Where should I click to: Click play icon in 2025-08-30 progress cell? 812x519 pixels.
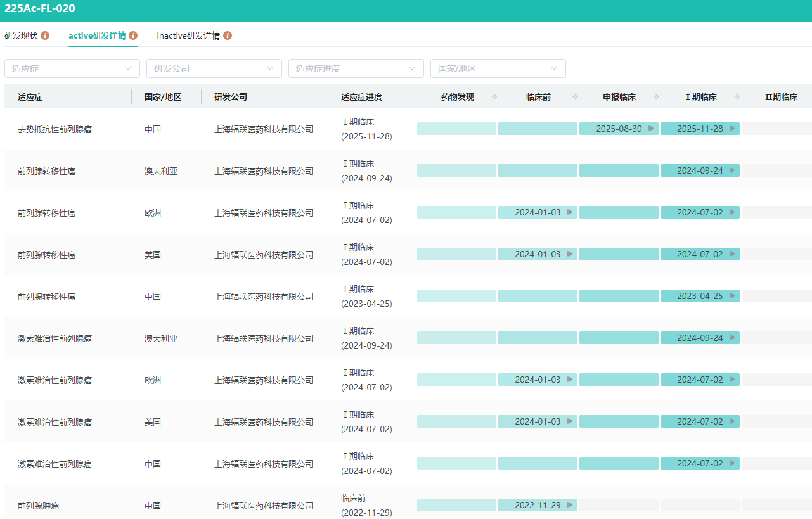pyautogui.click(x=650, y=129)
